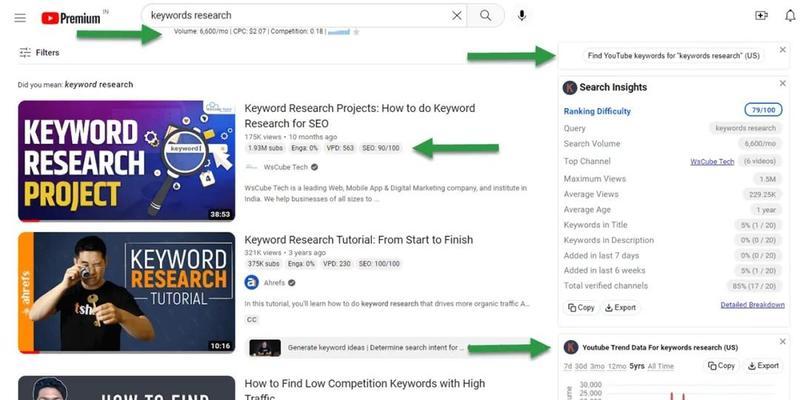Click the 85% (17 / 20) verified value
800x400 pixels.
click(x=755, y=286)
